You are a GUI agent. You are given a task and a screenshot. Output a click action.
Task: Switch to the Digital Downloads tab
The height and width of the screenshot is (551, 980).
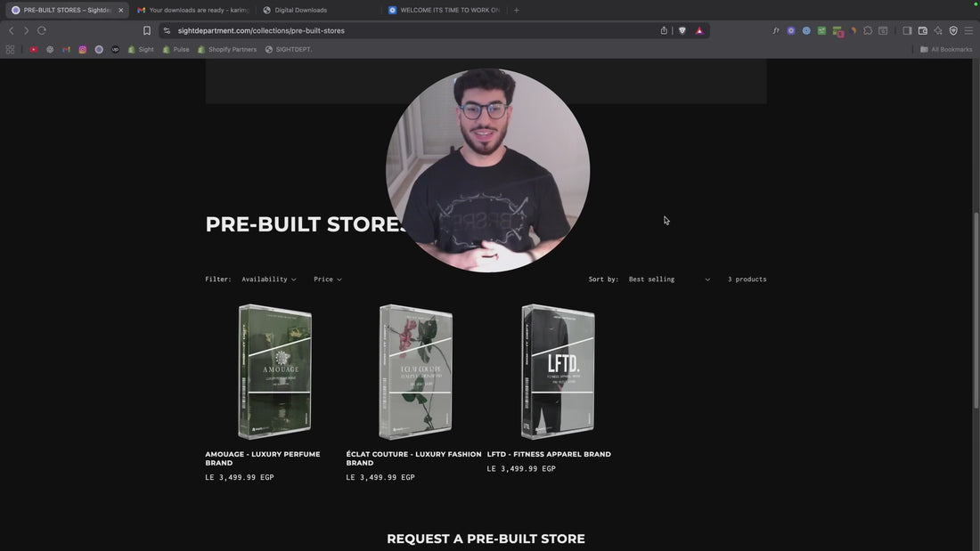[300, 11]
